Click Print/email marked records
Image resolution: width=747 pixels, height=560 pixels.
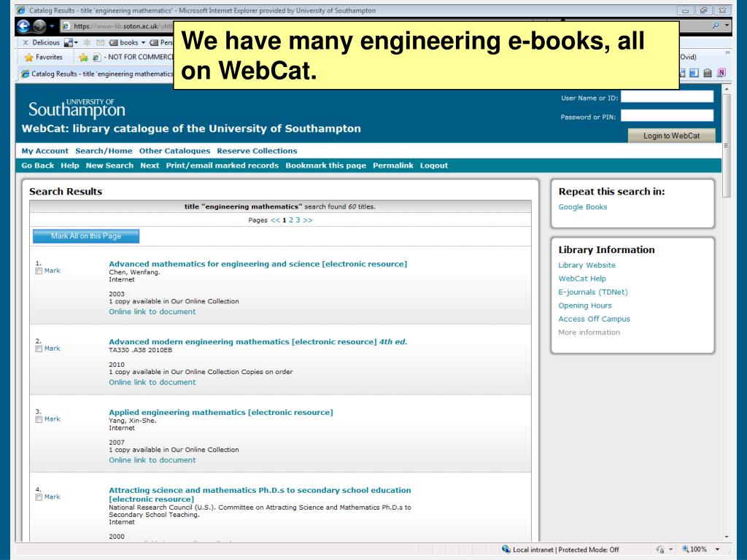pyautogui.click(x=222, y=166)
